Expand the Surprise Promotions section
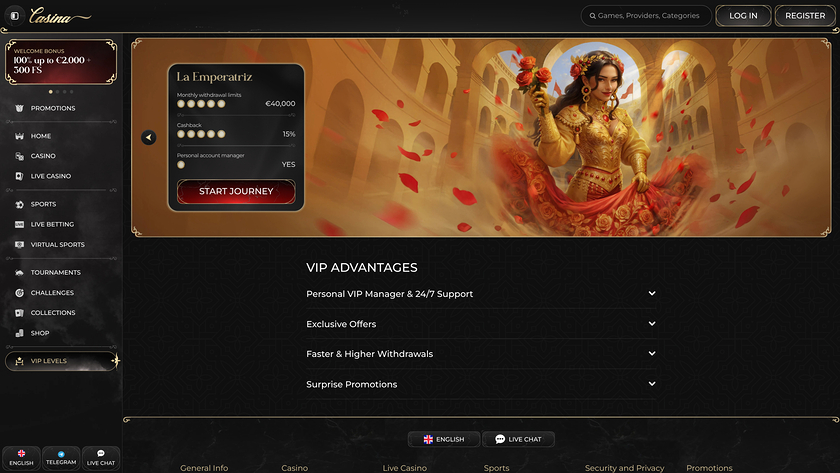 (x=481, y=384)
